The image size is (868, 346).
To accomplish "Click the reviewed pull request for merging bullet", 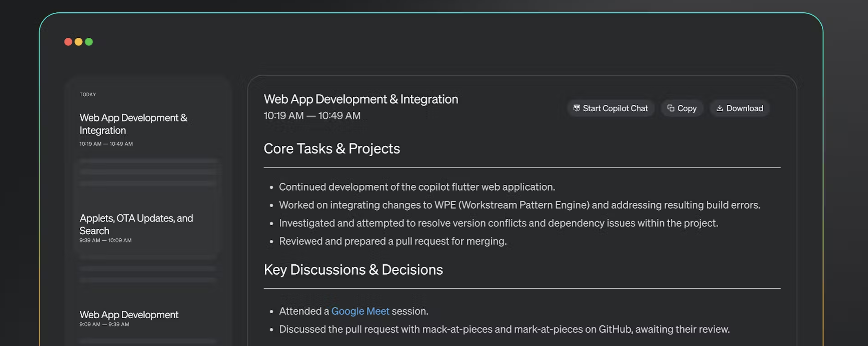I will (x=392, y=241).
